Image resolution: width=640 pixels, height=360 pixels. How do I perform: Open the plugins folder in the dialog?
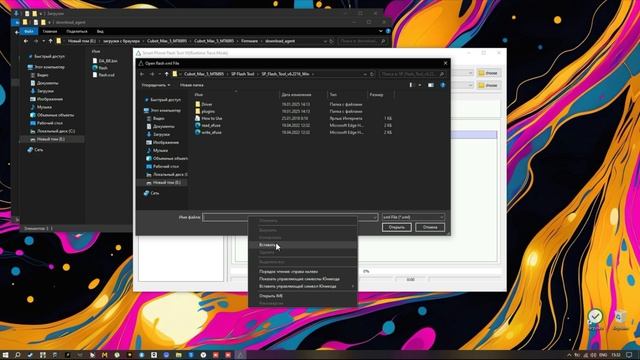click(205, 111)
